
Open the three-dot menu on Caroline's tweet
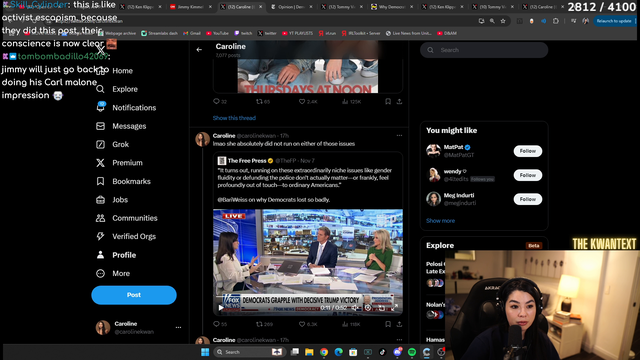399,136
